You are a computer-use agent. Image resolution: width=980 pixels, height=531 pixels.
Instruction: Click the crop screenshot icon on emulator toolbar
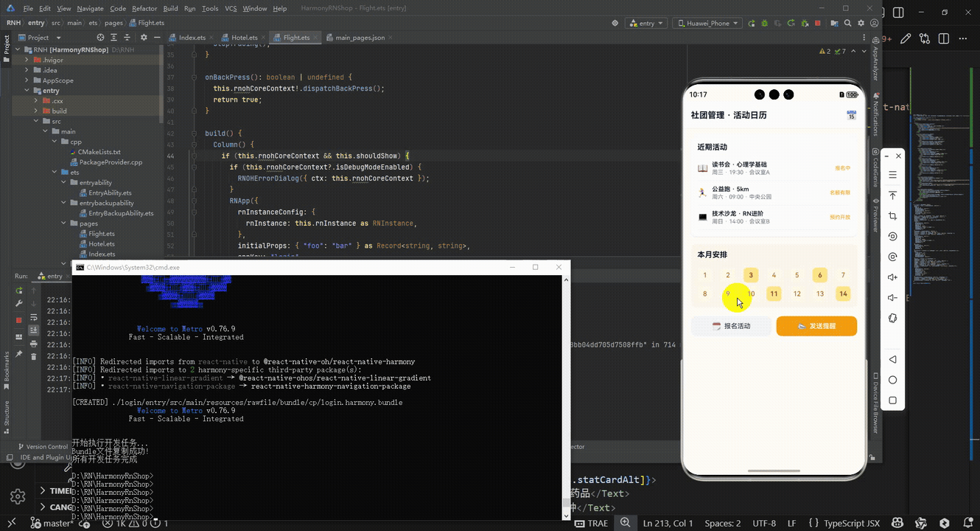click(x=892, y=216)
